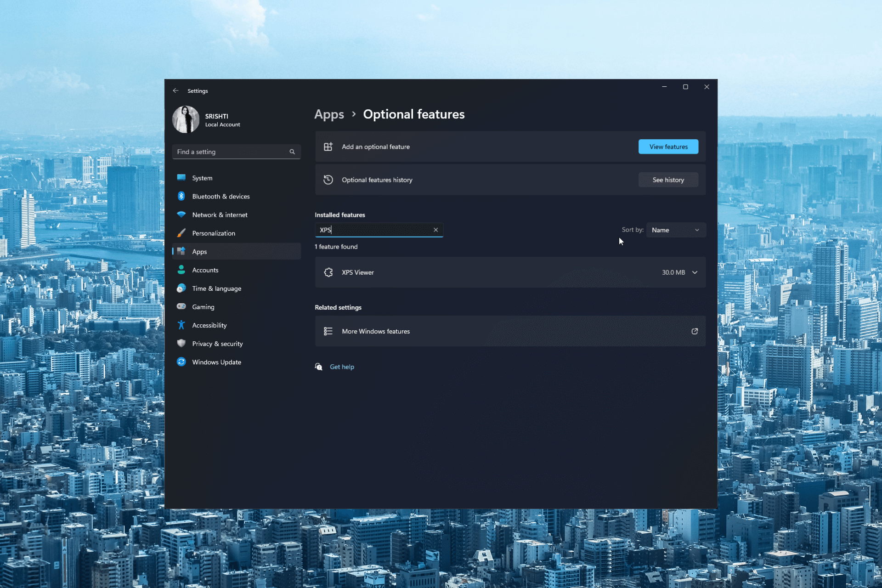Click the Accessibility figure icon
Viewport: 882px width, 588px height.
point(181,325)
